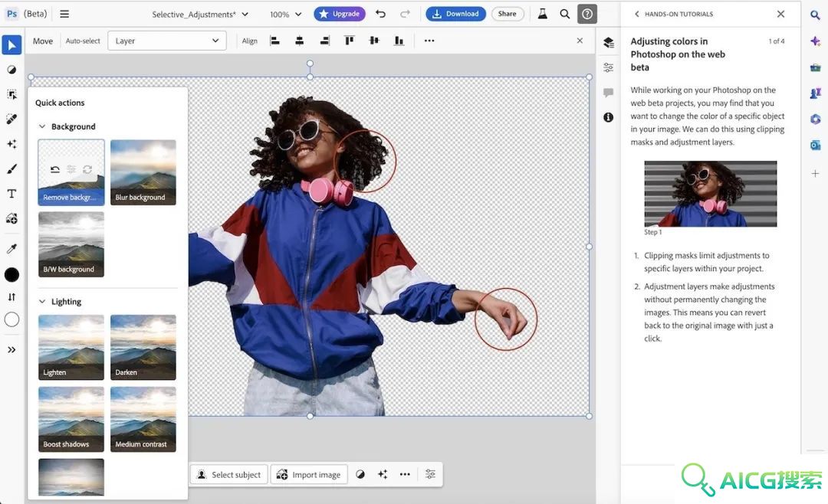Click the Share button
Screen dimensions: 828x504
point(507,14)
